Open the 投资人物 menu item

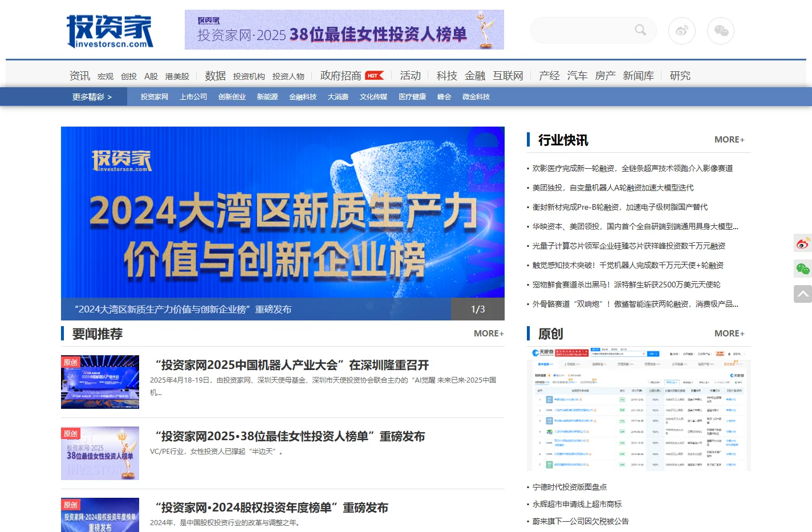pyautogui.click(x=289, y=76)
